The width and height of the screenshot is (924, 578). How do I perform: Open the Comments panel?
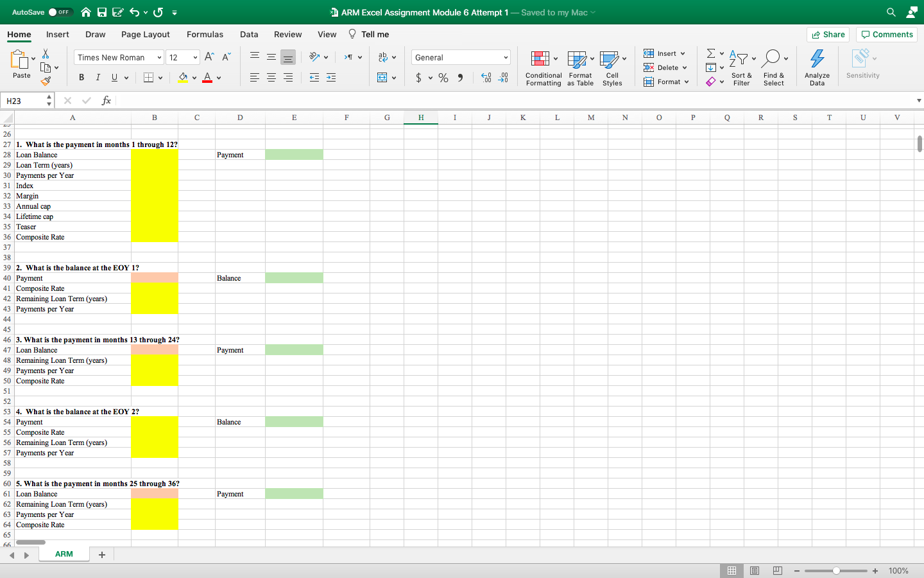tap(886, 34)
